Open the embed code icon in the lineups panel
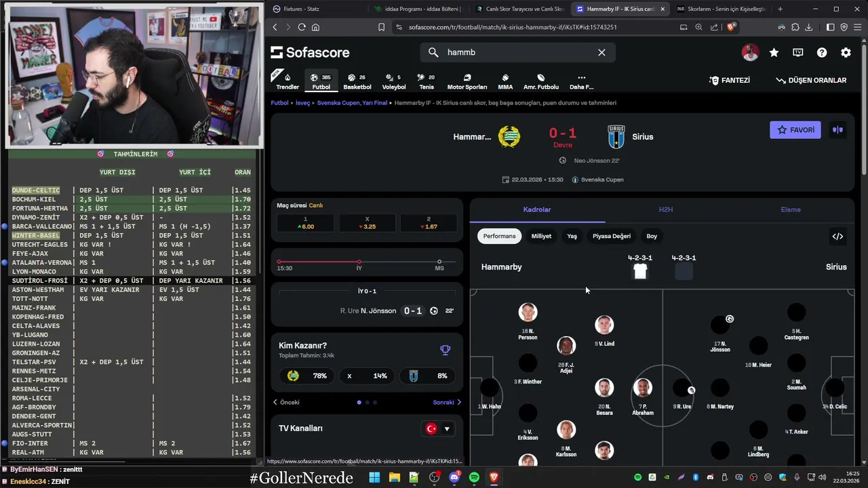 click(837, 236)
